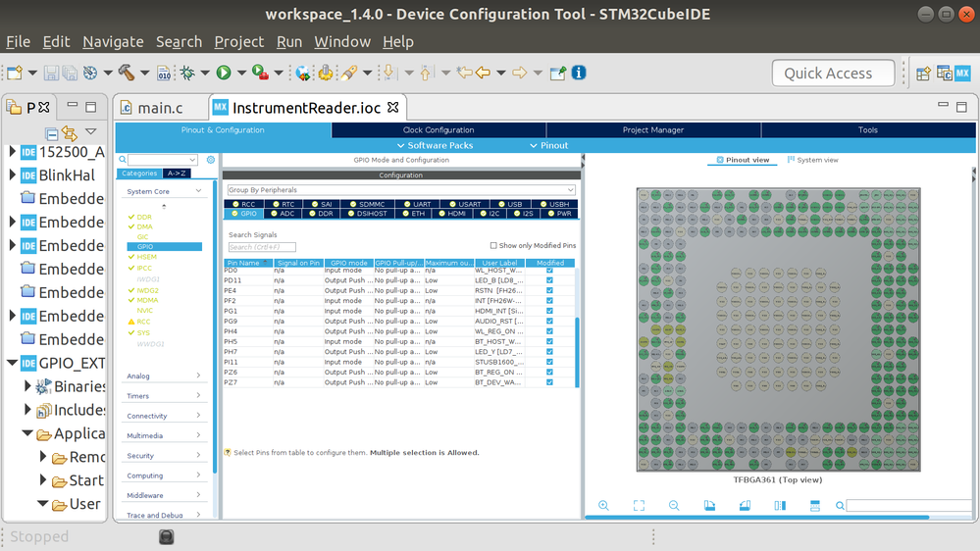Screen dimensions: 980x551
Task: Toggle Modified checkbox for PE4 row
Action: [x=550, y=290]
